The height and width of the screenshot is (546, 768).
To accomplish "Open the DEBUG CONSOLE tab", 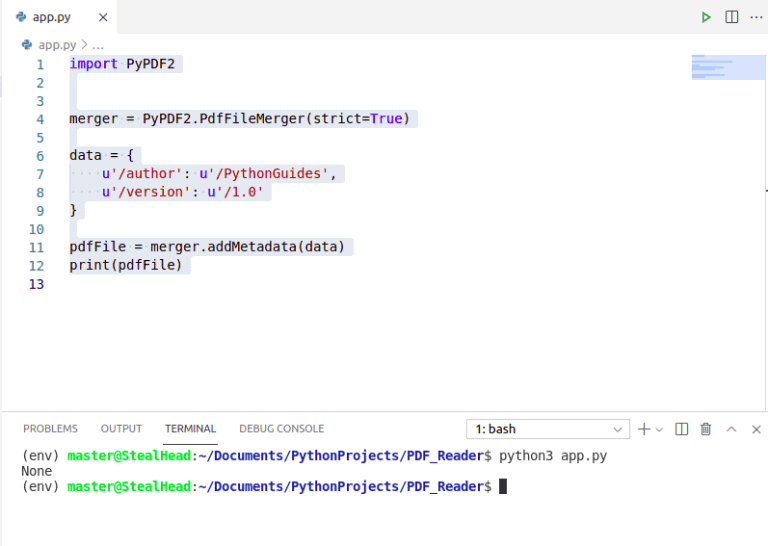I will [282, 429].
